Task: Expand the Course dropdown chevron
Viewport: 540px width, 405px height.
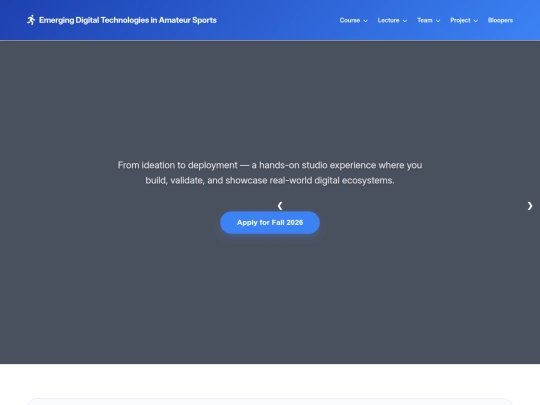Action: 365,21
